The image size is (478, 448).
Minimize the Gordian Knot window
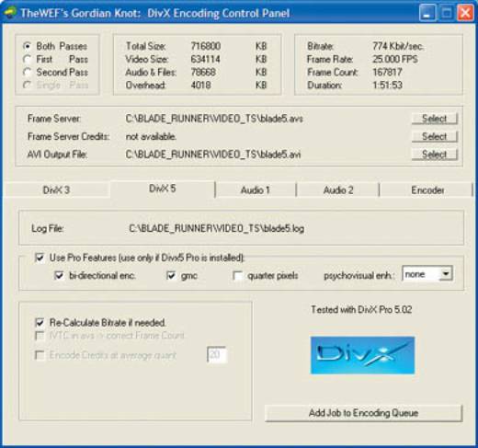[x=427, y=13]
